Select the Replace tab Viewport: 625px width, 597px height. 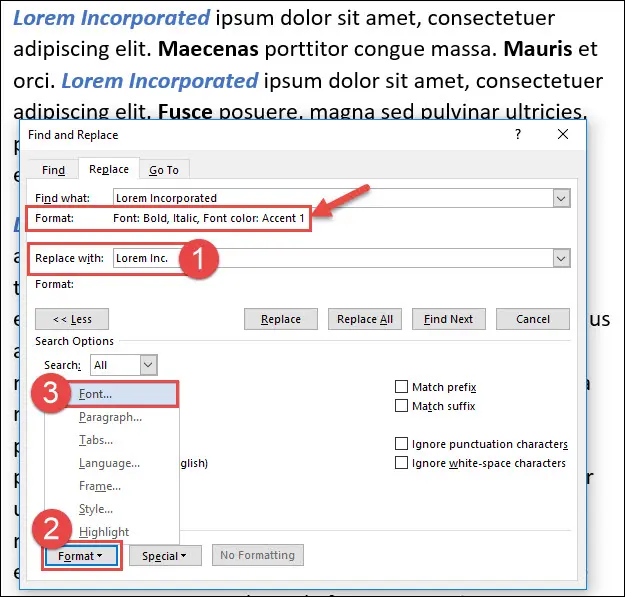[x=109, y=169]
